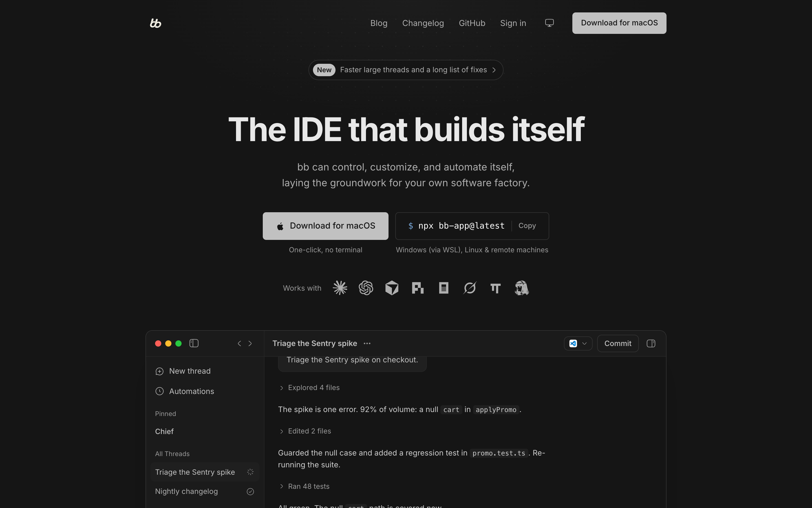The image size is (812, 508).
Task: Open the Blog page
Action: 379,23
